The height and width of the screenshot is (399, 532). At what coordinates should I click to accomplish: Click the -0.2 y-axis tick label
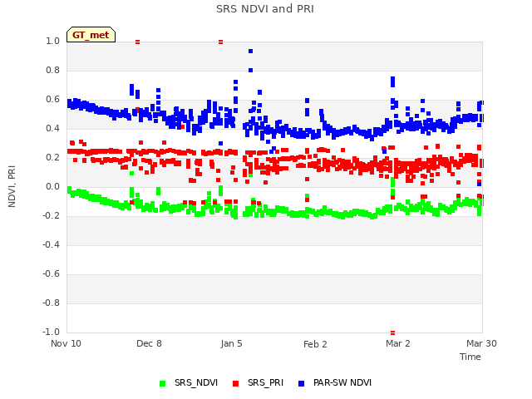[x=51, y=216]
